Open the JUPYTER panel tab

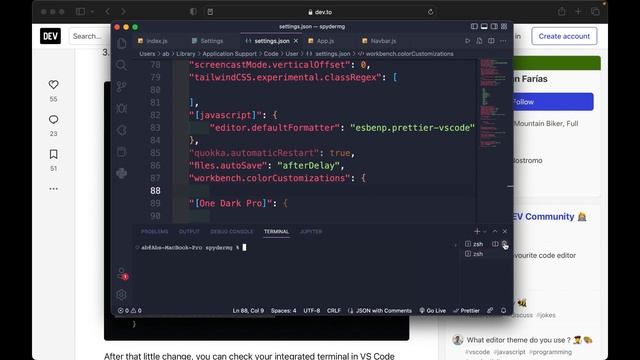coord(311,231)
